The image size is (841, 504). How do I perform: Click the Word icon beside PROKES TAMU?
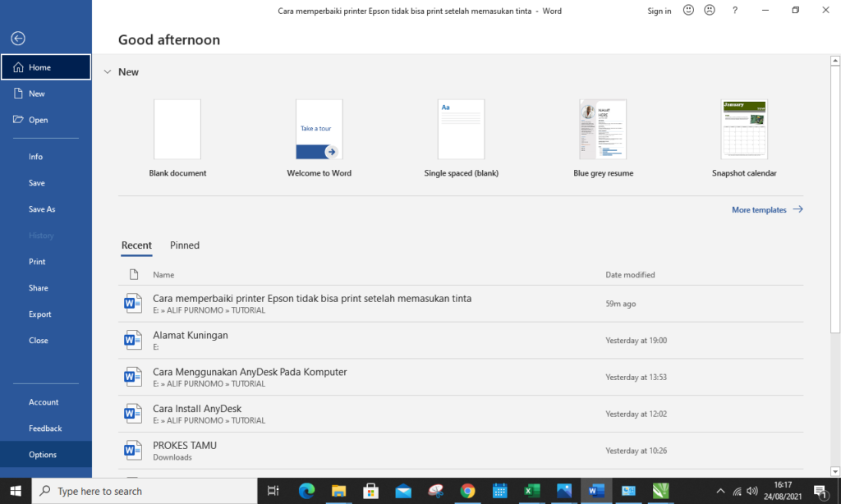[x=132, y=450]
